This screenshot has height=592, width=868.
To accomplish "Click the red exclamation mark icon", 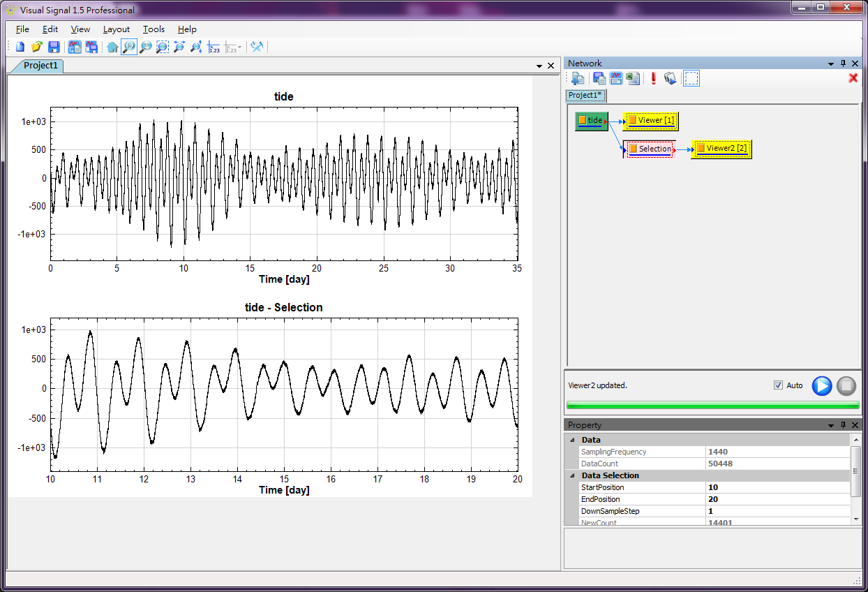I will 654,78.
